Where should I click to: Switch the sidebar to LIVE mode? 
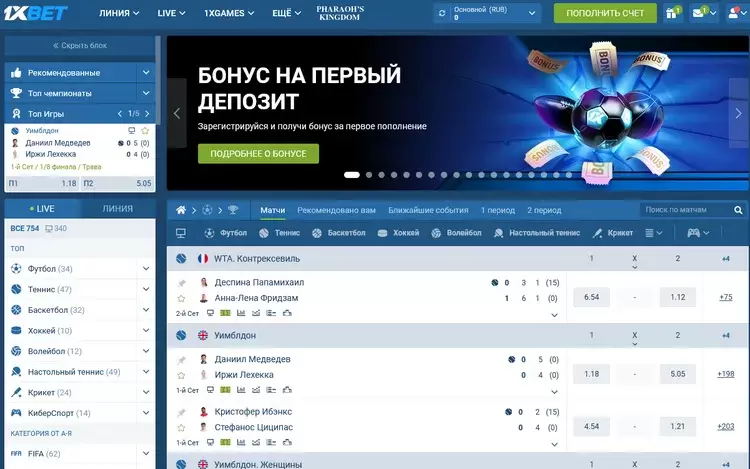tap(42, 208)
